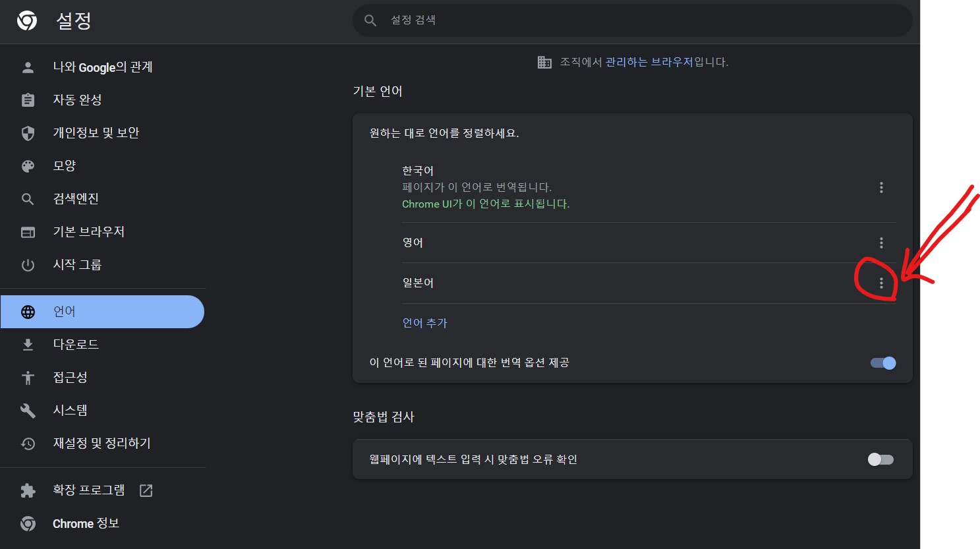Click the Chrome logo icon beside 설정

(27, 21)
